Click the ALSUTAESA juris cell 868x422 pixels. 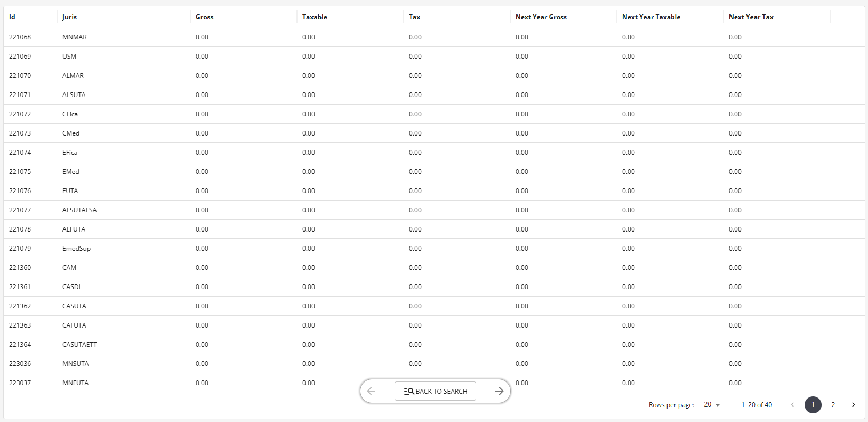point(79,210)
